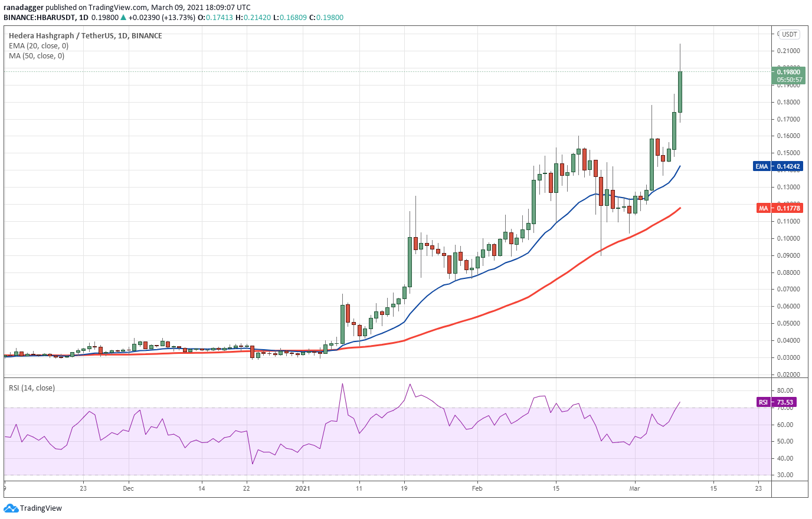
Task: Click the TradingView text at bottom left
Action: coord(41,508)
